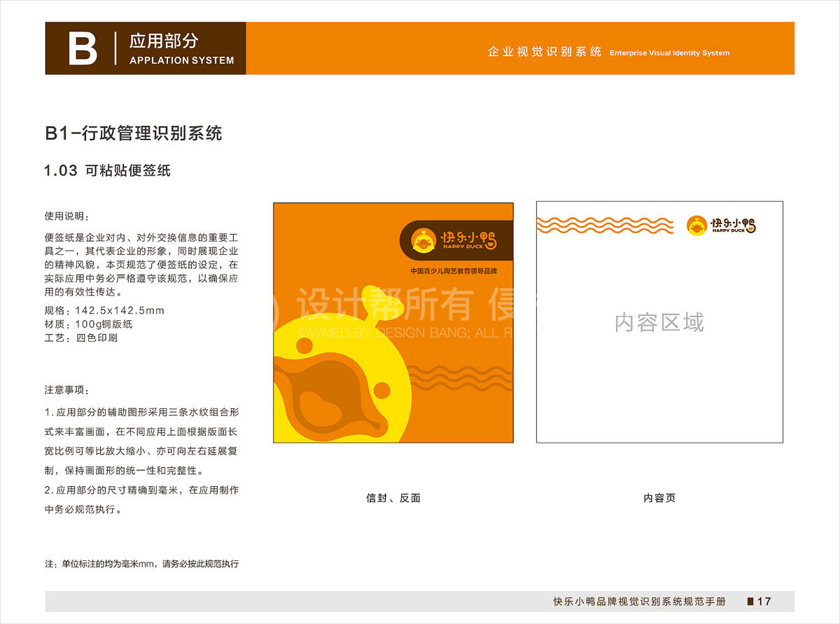Select the caption 信封、反面

coord(393,499)
